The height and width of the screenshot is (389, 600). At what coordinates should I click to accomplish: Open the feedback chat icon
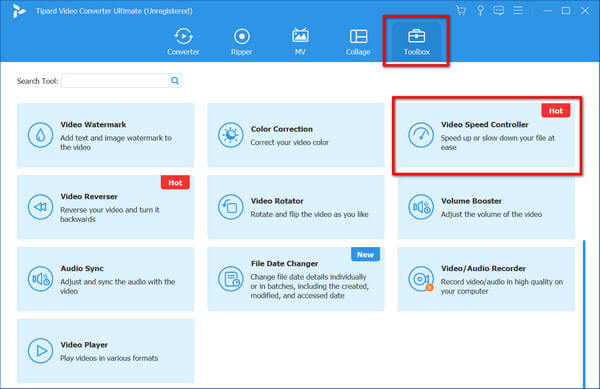499,10
